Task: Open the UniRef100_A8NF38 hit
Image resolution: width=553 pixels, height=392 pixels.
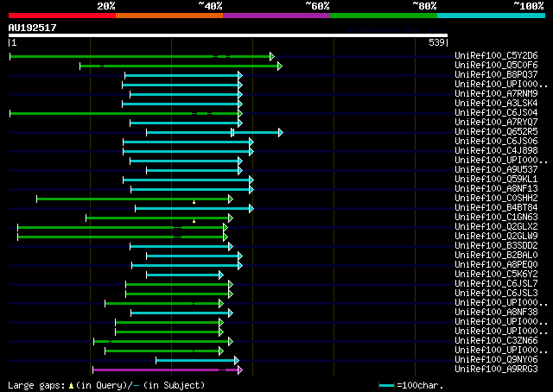Action: click(496, 313)
